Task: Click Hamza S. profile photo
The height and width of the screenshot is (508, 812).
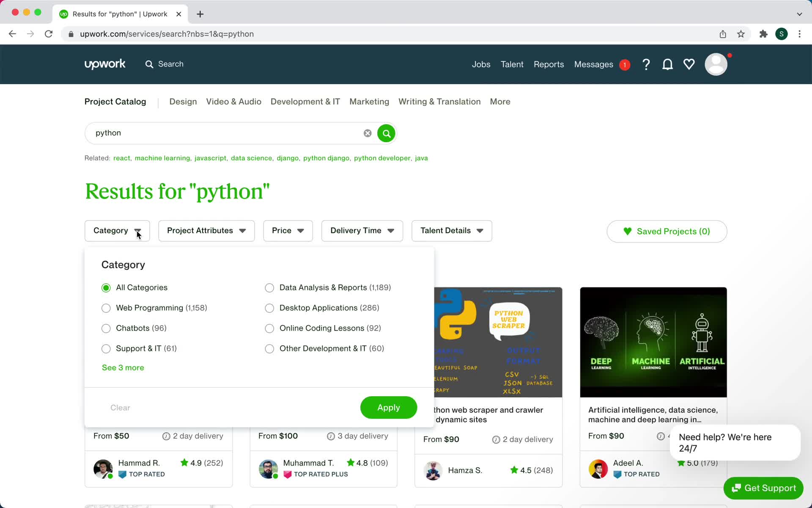Action: click(x=433, y=470)
